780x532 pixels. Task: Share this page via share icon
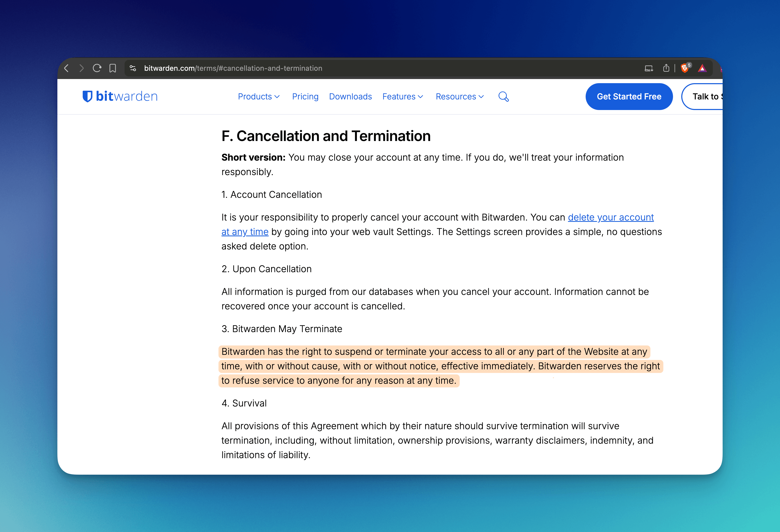[x=666, y=68]
